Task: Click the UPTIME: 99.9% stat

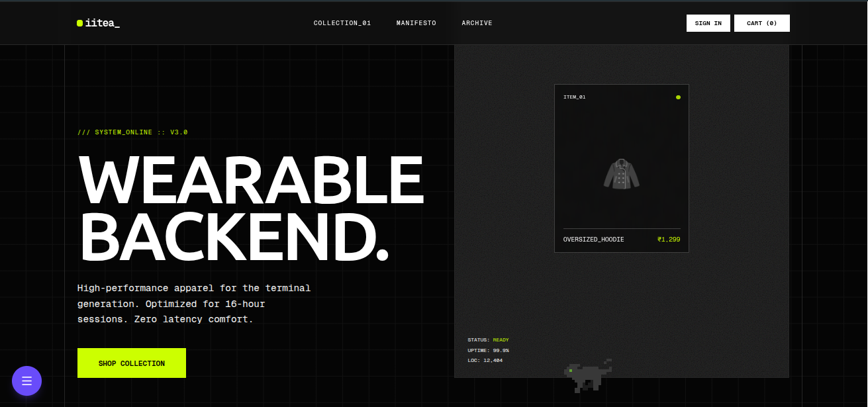Action: (488, 350)
